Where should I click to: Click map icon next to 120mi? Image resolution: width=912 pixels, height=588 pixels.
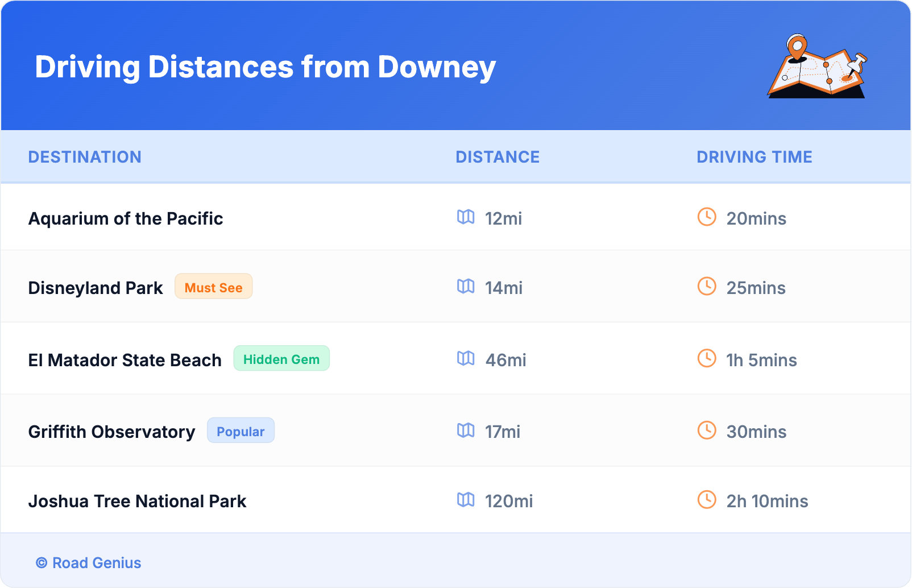click(466, 500)
